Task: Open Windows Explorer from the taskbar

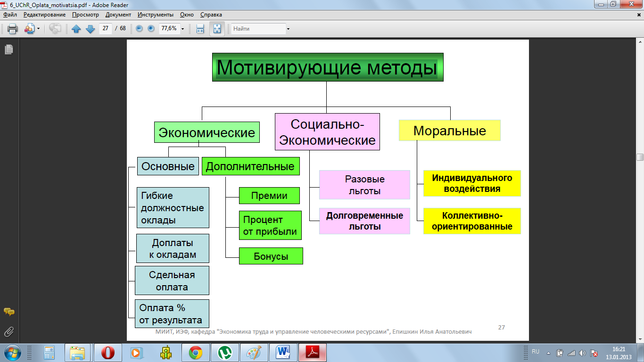Action: (x=77, y=353)
